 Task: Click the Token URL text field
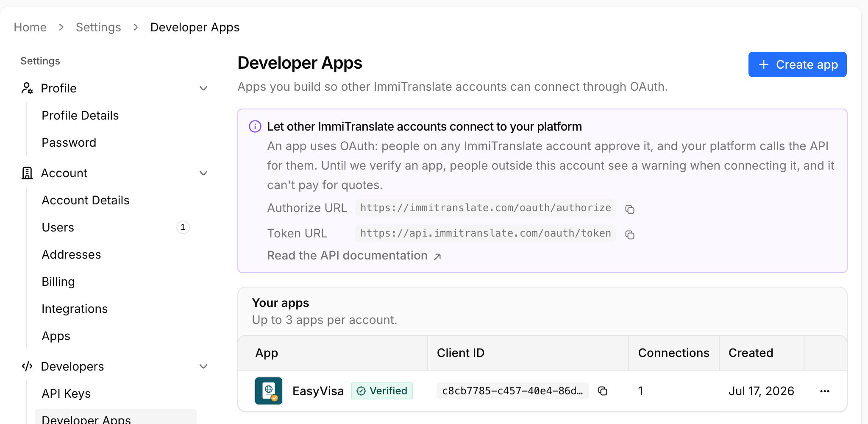(486, 233)
